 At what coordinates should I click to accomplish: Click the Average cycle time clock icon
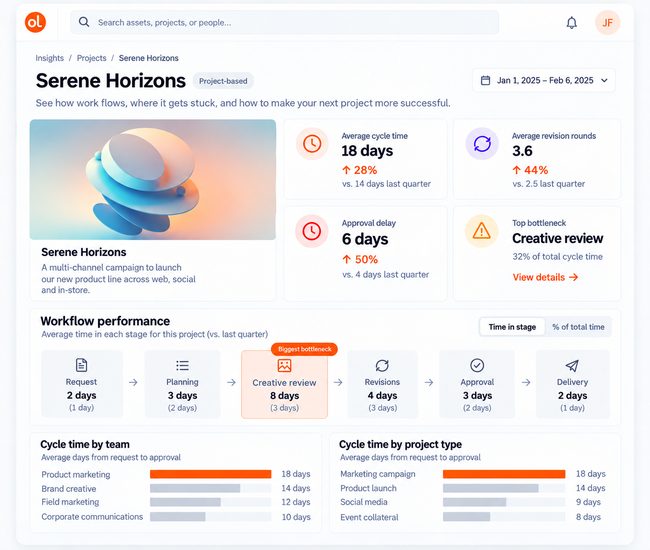pyautogui.click(x=312, y=144)
